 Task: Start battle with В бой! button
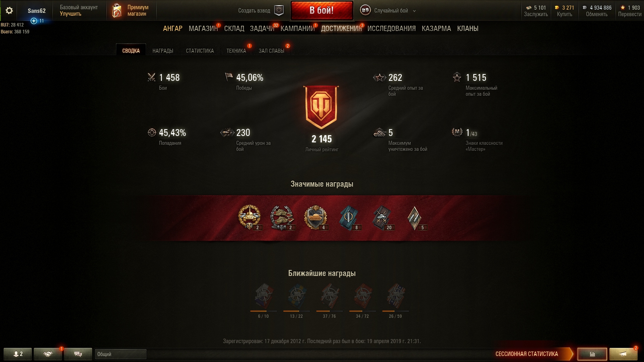click(x=322, y=10)
